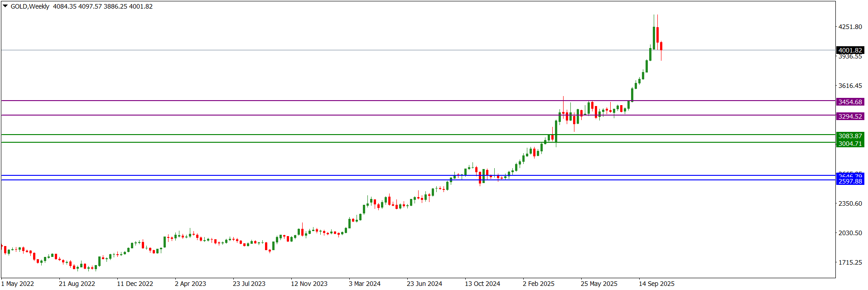Screen dimensions: 868x290
Task: Click the current price label 4001.82
Action: [850, 50]
